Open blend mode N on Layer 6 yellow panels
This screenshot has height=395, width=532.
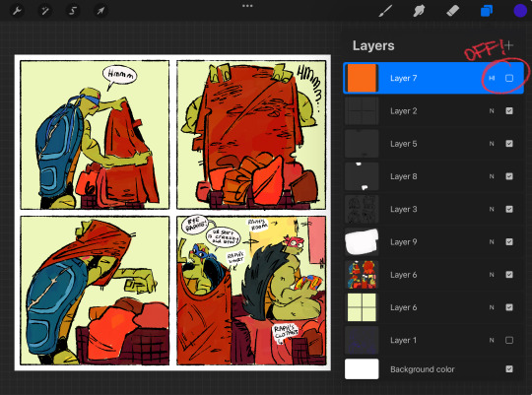click(492, 307)
